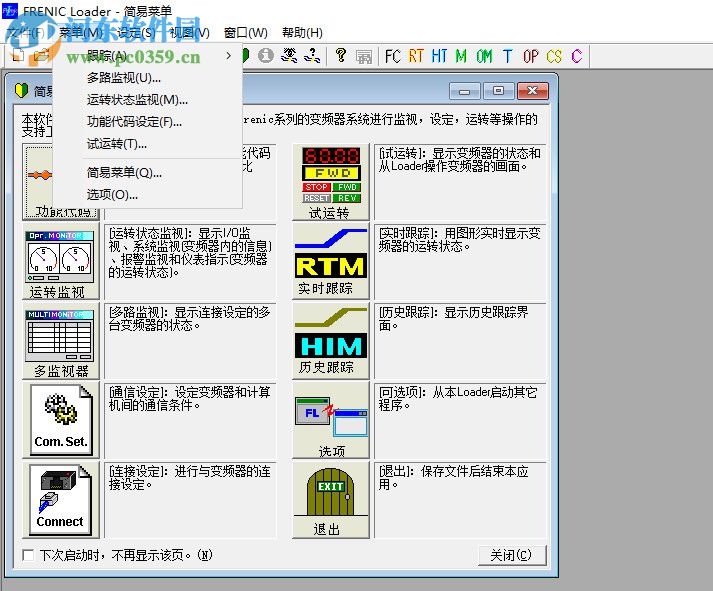Click the green OM toolbar shortcut
713x591 pixels.
484,56
